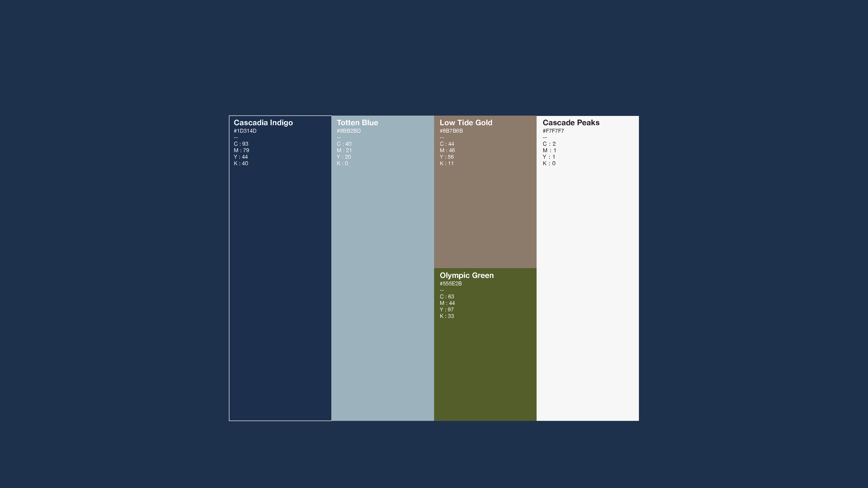Click hex code #1D314D

point(245,131)
